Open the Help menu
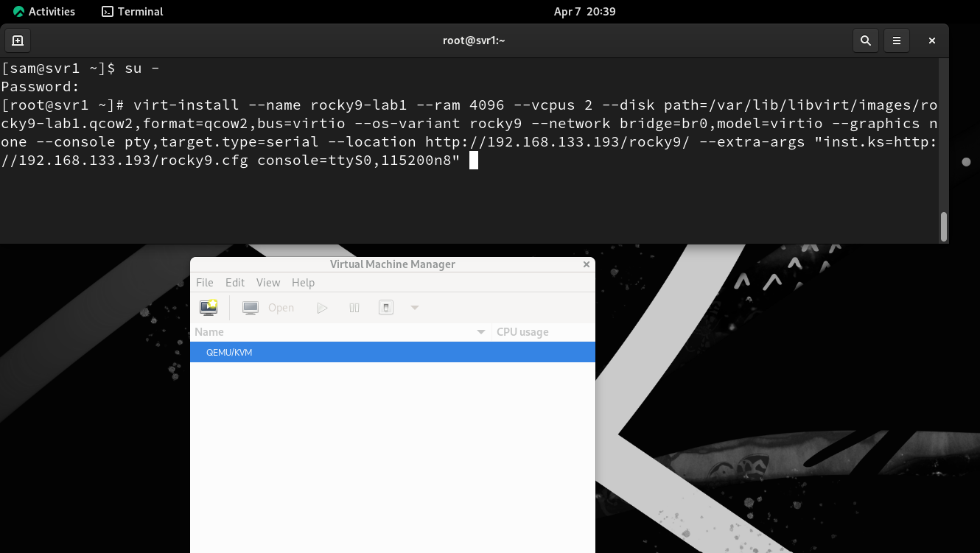This screenshot has height=553, width=980. pos(303,283)
